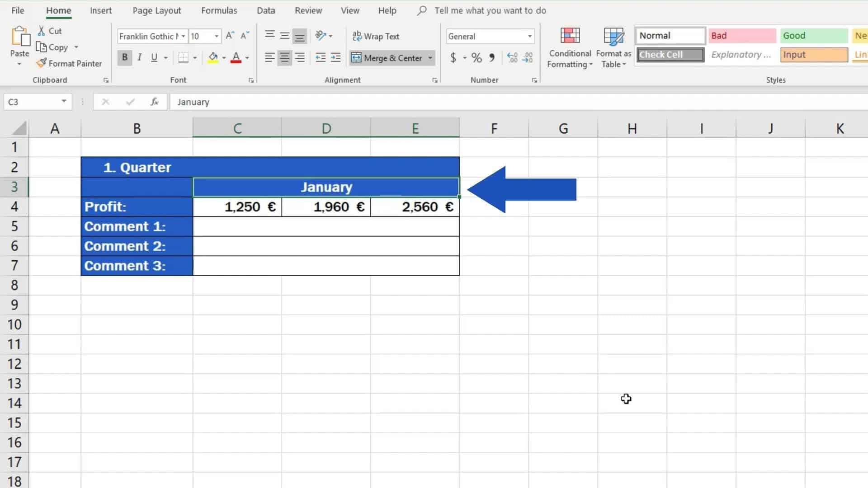This screenshot has width=868, height=488.
Task: Click the Increase Indent icon
Action: tap(335, 58)
